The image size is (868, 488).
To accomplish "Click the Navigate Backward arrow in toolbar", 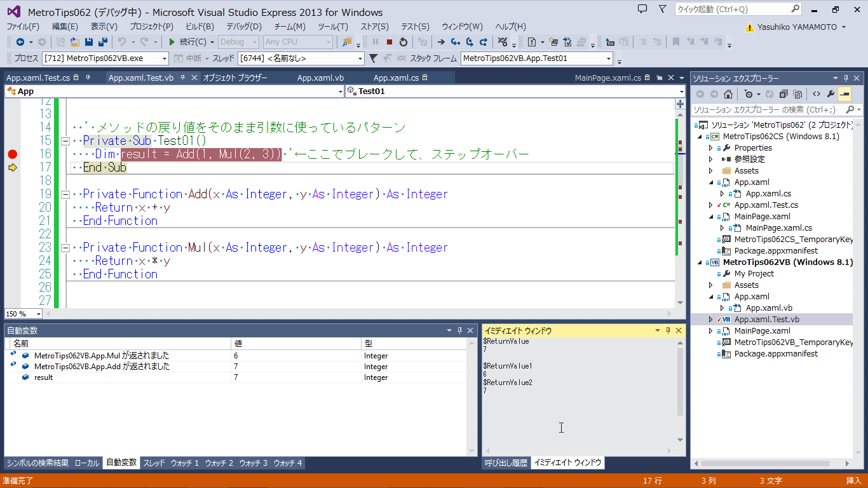I will click(20, 42).
